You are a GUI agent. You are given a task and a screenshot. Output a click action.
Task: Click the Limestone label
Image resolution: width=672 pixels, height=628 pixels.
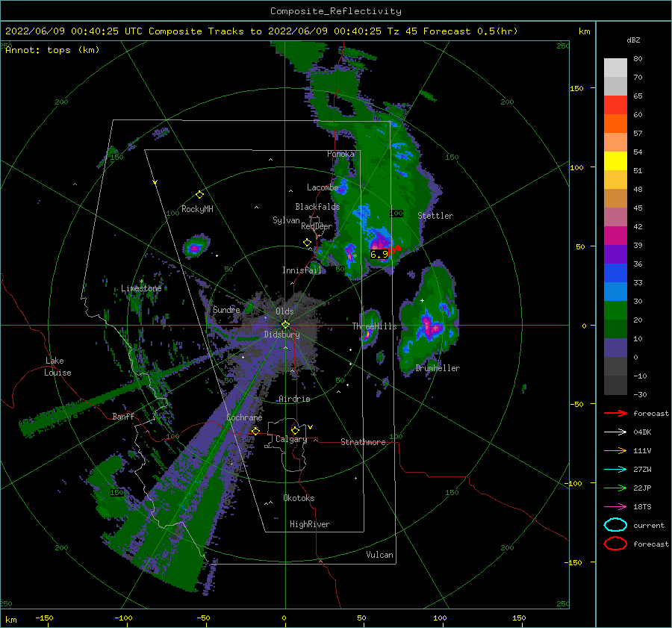(141, 288)
